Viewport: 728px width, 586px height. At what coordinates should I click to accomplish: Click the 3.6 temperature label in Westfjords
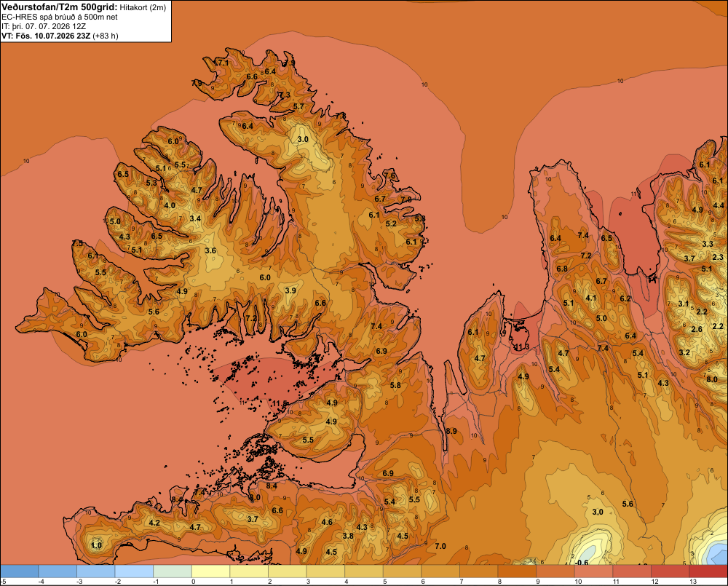(x=210, y=250)
